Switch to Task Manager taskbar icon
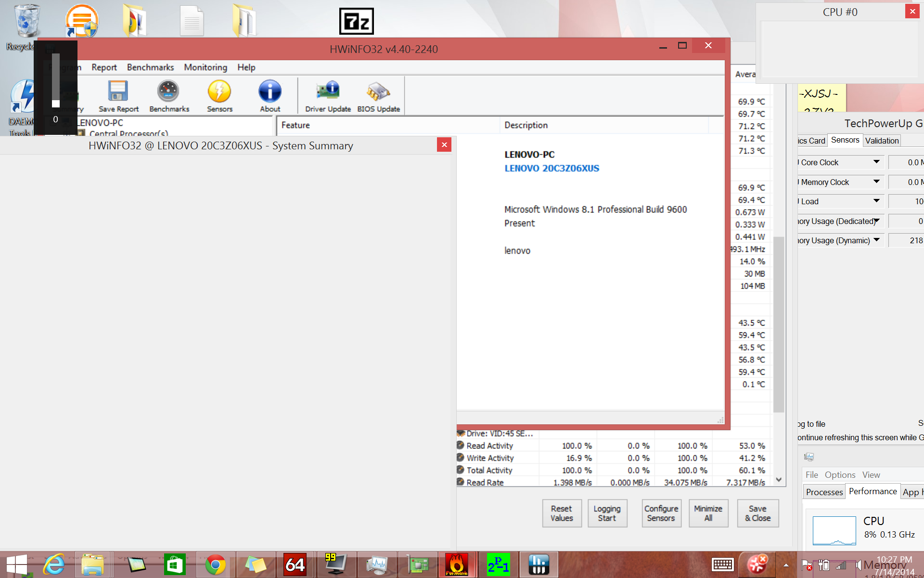924x578 pixels. point(376,565)
